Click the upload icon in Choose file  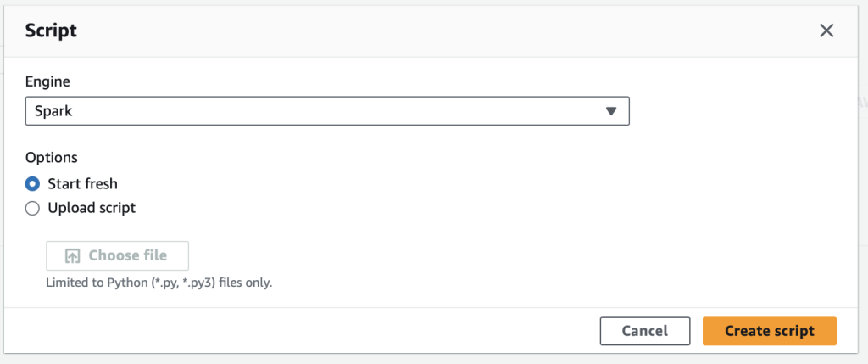coord(73,255)
